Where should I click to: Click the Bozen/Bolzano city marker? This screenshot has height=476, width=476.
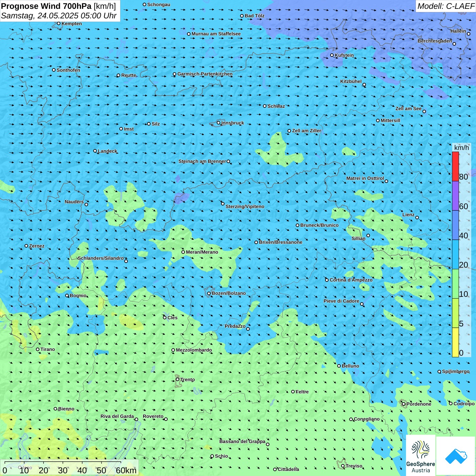pyautogui.click(x=209, y=293)
